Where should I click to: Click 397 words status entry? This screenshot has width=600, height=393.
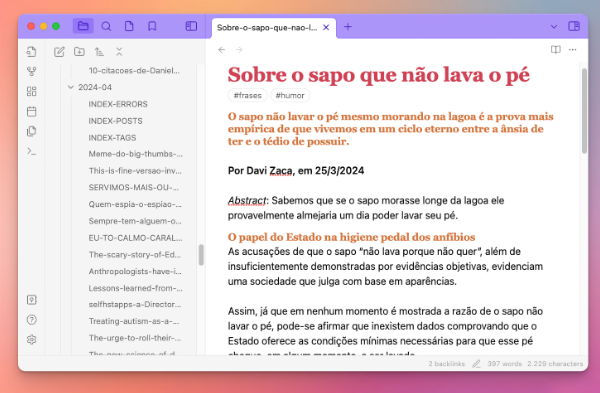pos(504,364)
